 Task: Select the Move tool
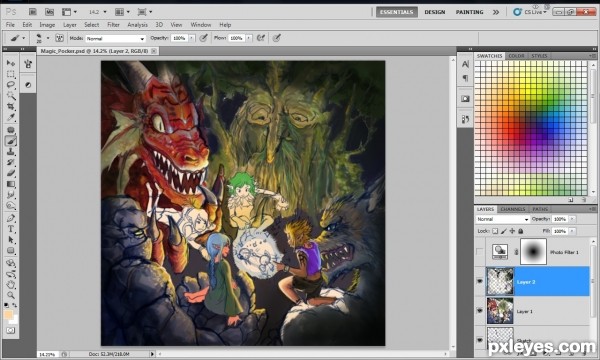click(11, 63)
